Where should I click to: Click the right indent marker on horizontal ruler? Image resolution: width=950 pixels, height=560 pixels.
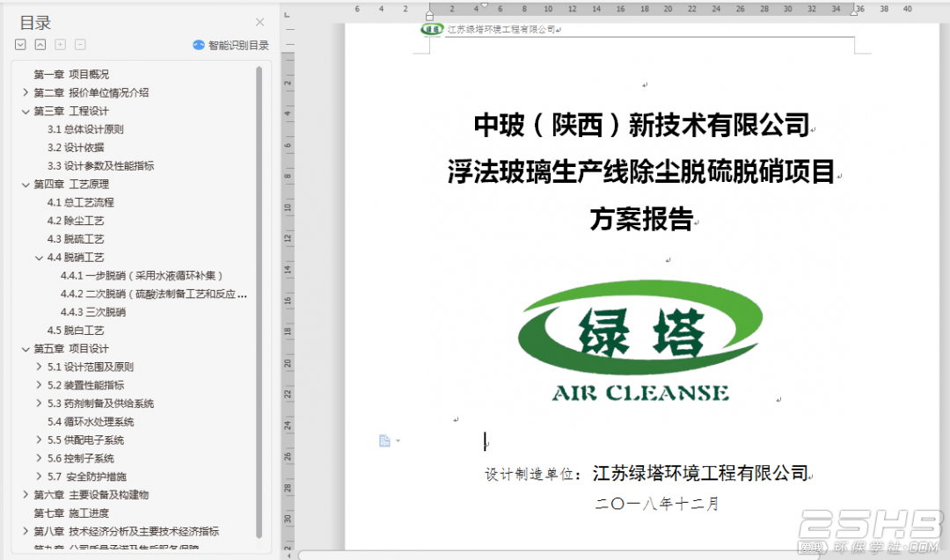pos(853,12)
